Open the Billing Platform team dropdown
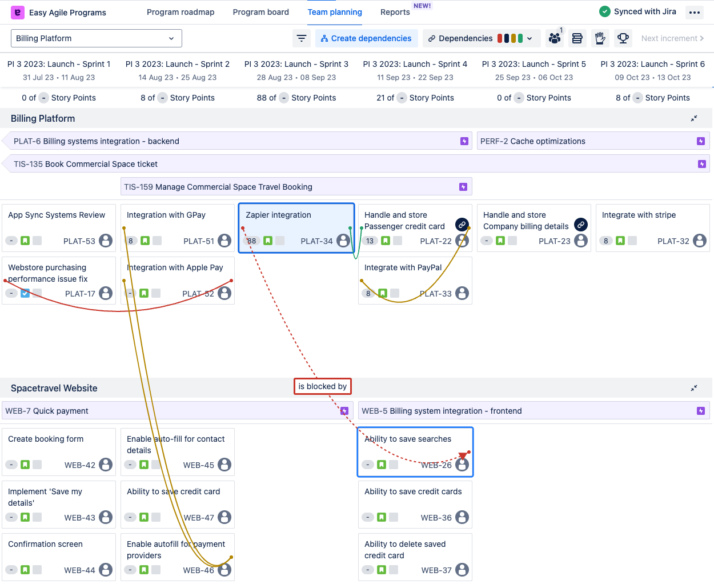Image resolution: width=714 pixels, height=588 pixels. 96,38
